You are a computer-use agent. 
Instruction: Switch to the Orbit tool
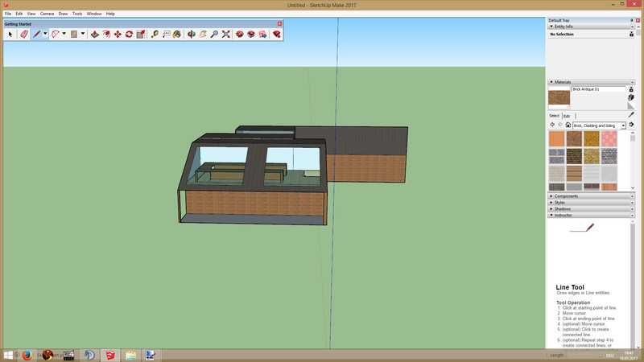[191, 35]
